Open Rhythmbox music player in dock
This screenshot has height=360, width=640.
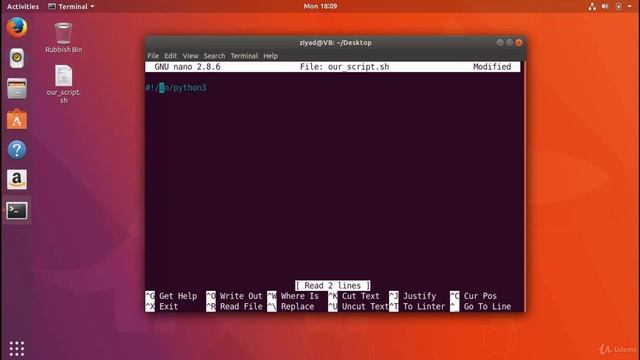tap(17, 58)
